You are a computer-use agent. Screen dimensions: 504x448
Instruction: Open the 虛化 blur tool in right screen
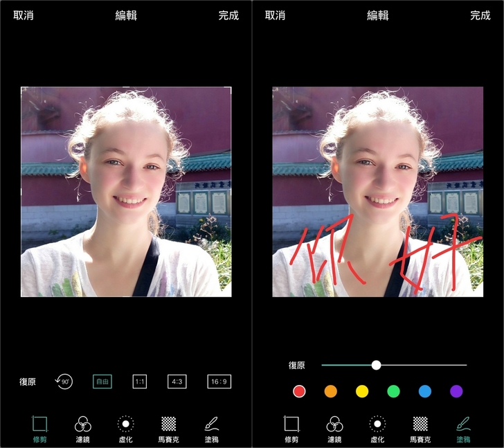pyautogui.click(x=377, y=429)
